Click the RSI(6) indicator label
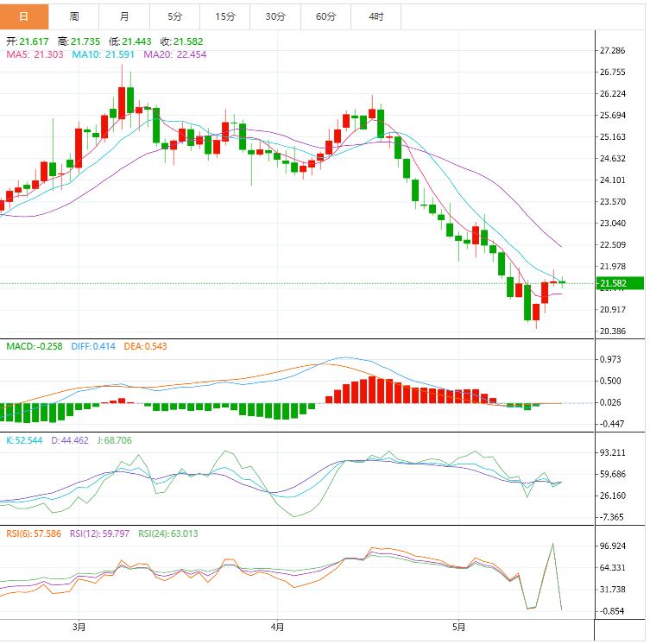The image size is (650, 644). [35, 534]
